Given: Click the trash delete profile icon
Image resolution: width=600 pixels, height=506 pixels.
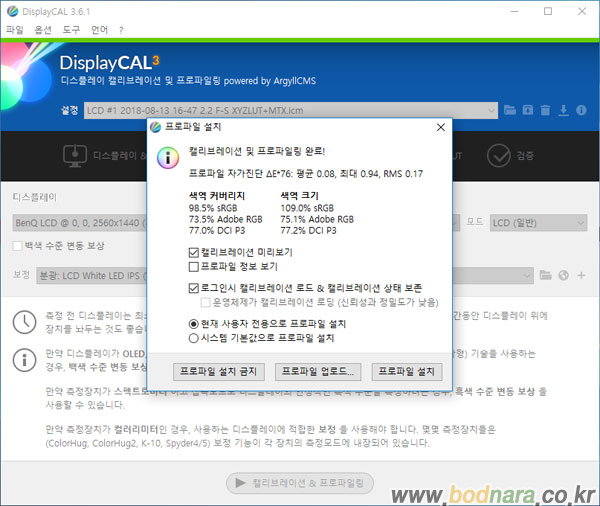Looking at the screenshot, I should tap(545, 110).
